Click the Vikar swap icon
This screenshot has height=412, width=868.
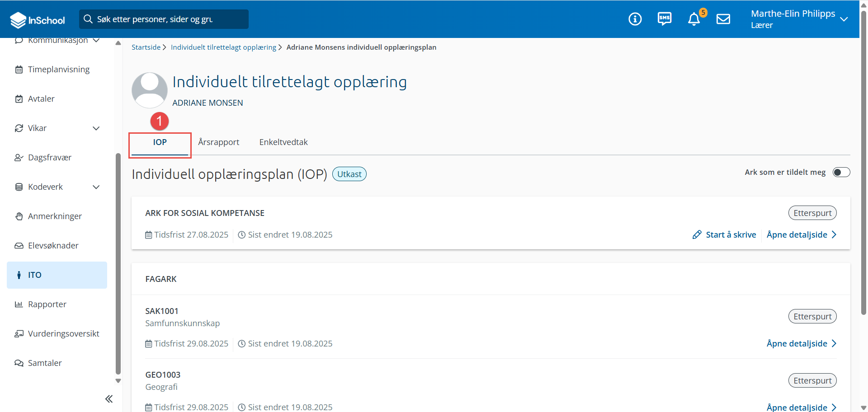19,128
